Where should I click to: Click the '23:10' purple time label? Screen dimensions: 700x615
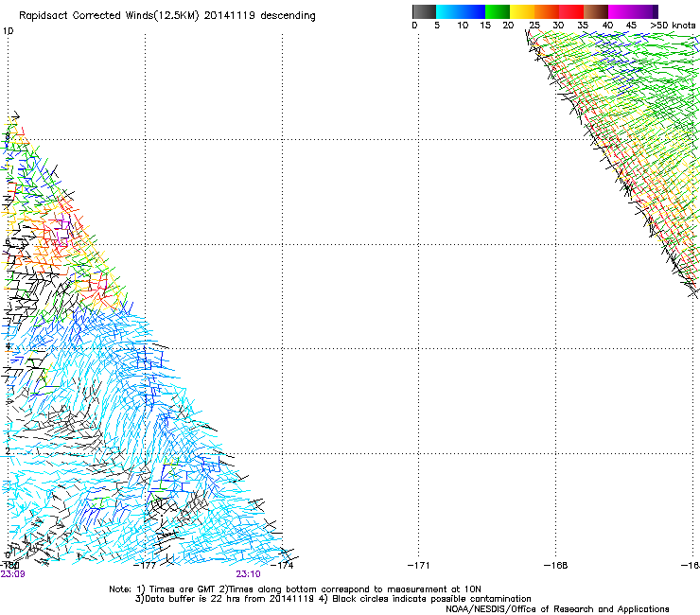(248, 574)
